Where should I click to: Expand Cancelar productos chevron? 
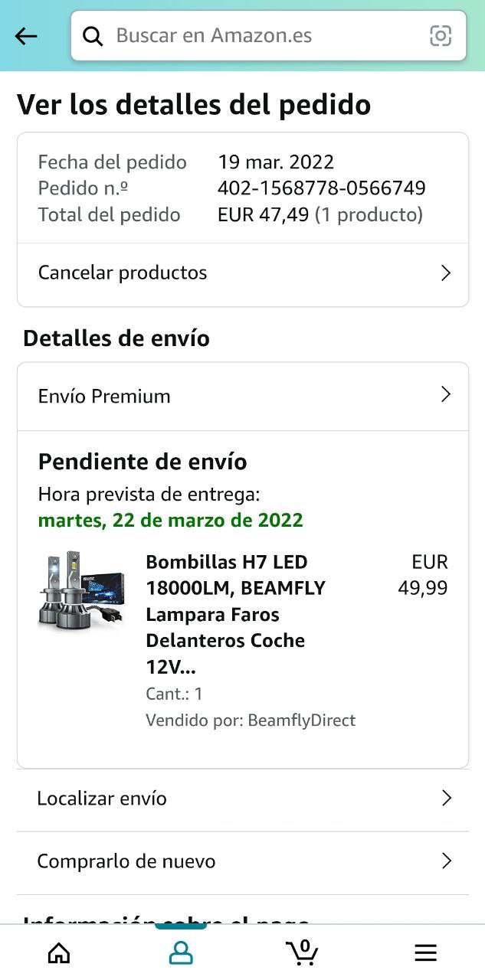click(446, 273)
